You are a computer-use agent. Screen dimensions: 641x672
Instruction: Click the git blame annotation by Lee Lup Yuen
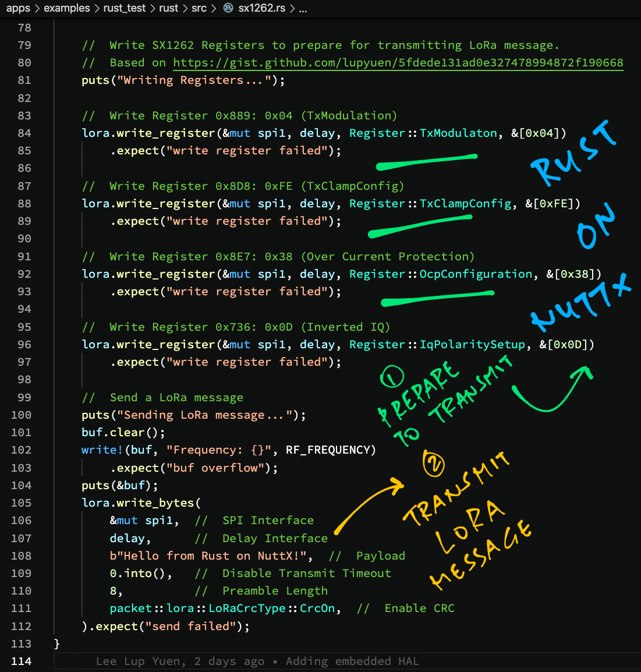(257, 662)
